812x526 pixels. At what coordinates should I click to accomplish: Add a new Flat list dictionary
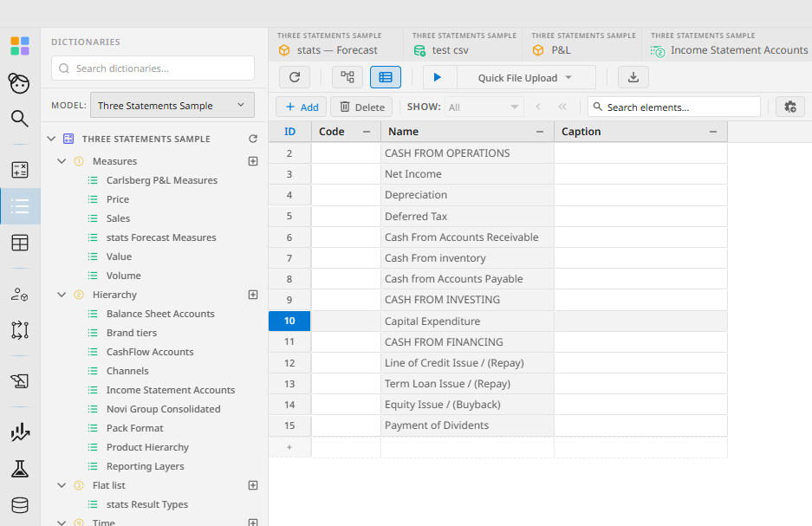click(x=253, y=485)
